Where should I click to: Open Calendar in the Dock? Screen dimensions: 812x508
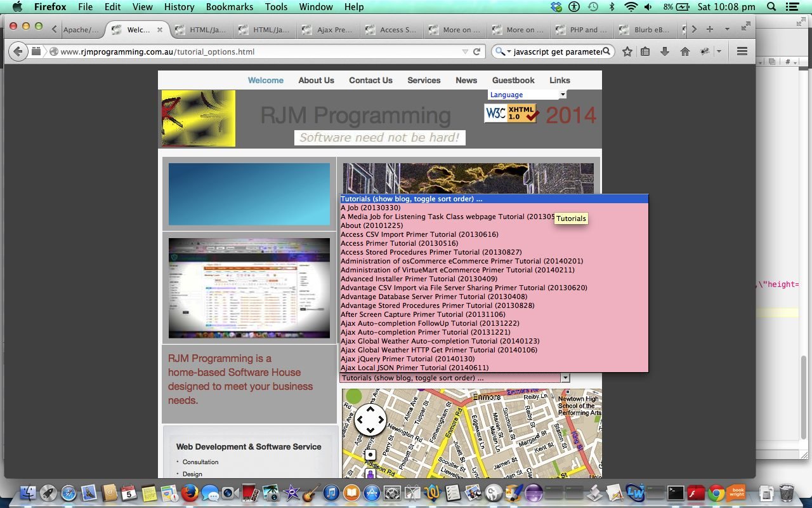pos(129,492)
